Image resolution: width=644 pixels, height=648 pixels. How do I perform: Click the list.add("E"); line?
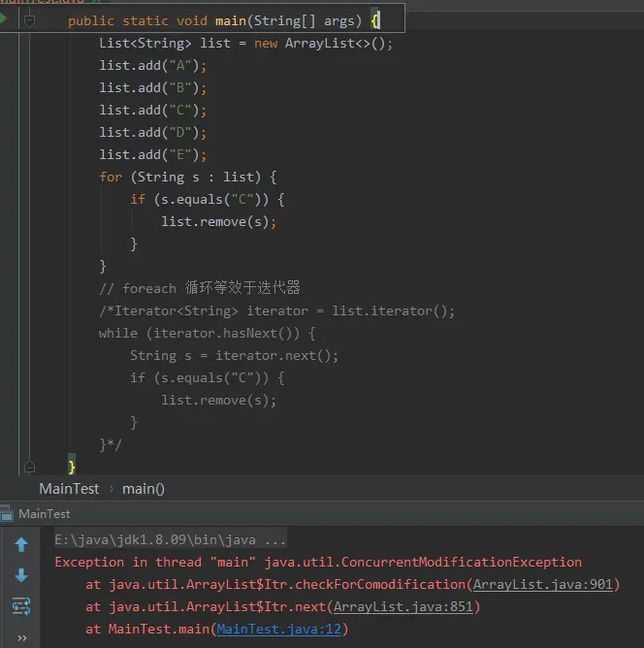click(152, 154)
